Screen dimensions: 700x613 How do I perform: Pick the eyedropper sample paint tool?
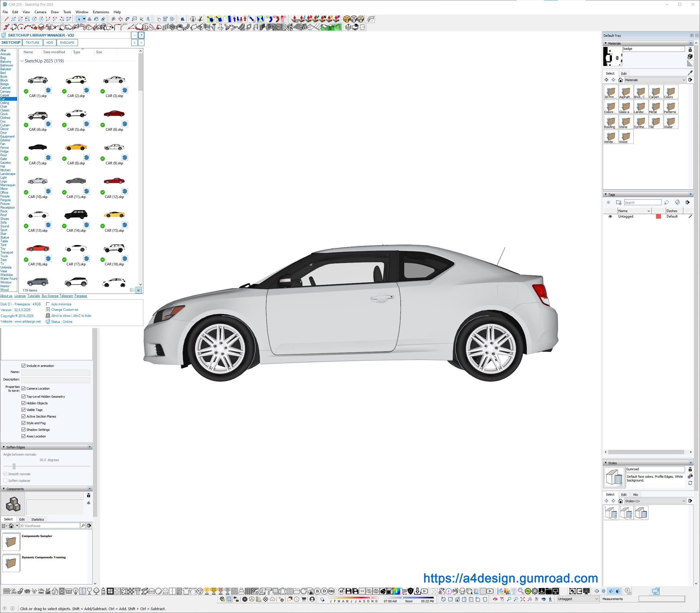tap(690, 73)
